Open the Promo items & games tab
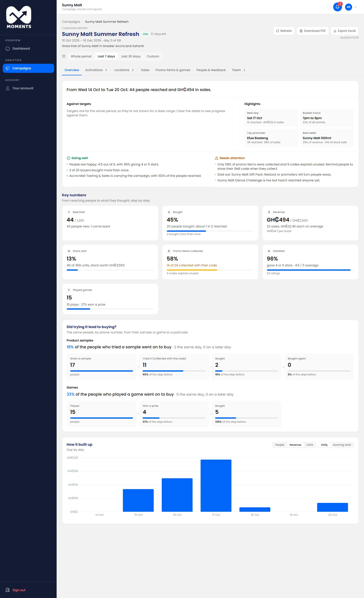This screenshot has width=364, height=598. pyautogui.click(x=173, y=70)
